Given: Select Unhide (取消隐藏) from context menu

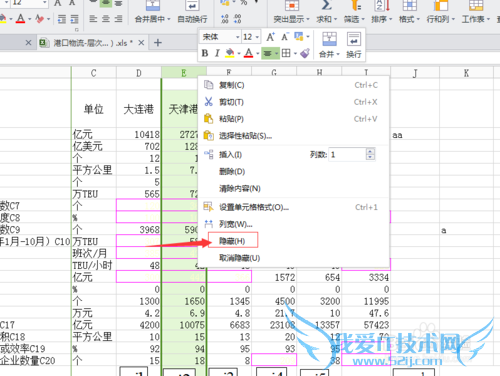Looking at the screenshot, I should (x=293, y=258).
